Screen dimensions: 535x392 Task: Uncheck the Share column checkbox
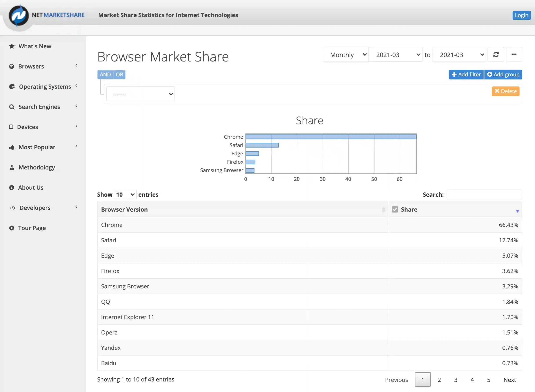[x=395, y=210]
